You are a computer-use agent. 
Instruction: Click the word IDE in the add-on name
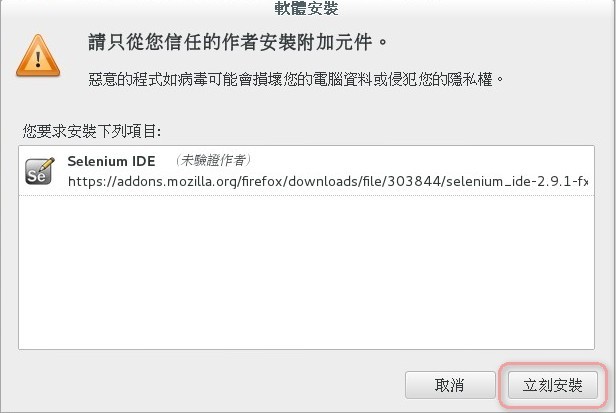(143, 161)
